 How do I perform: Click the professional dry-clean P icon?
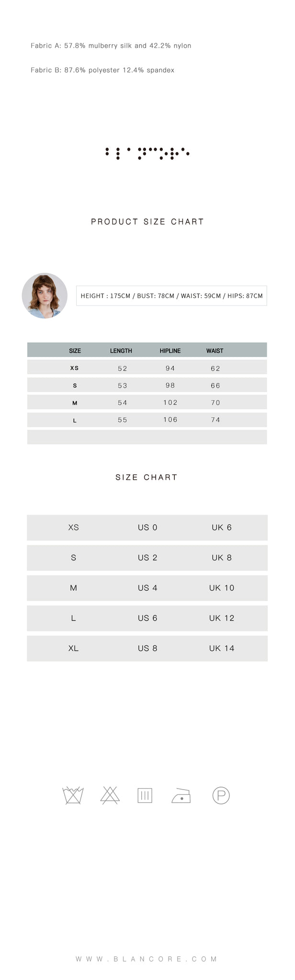(221, 795)
